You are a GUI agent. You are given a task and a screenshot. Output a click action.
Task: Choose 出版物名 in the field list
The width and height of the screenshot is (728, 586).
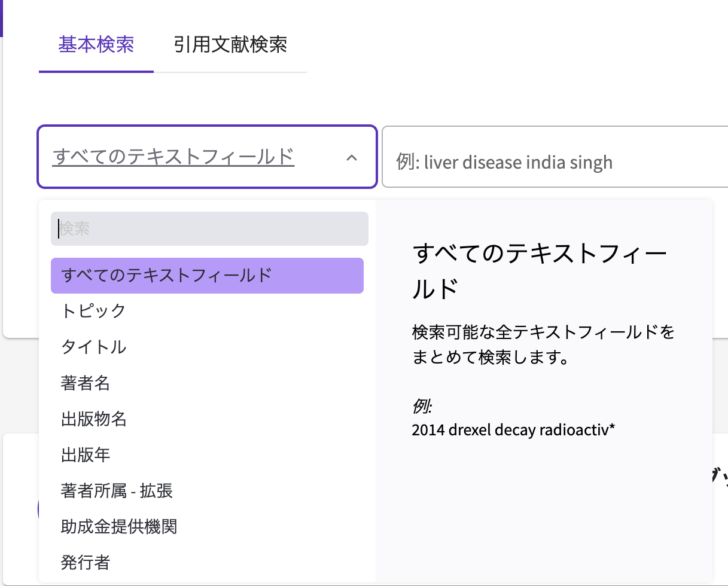[x=93, y=419]
